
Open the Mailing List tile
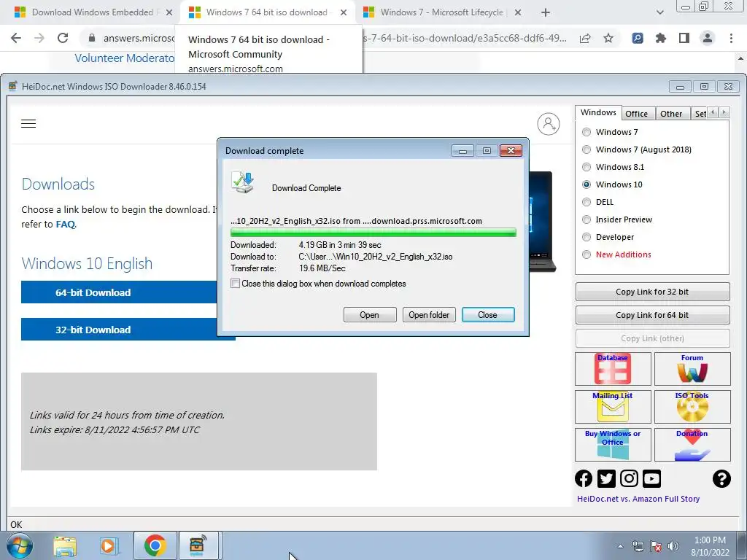613,407
